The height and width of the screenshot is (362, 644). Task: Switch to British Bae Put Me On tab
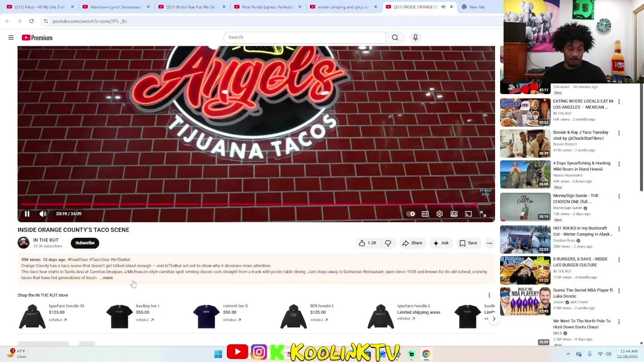coord(191,7)
